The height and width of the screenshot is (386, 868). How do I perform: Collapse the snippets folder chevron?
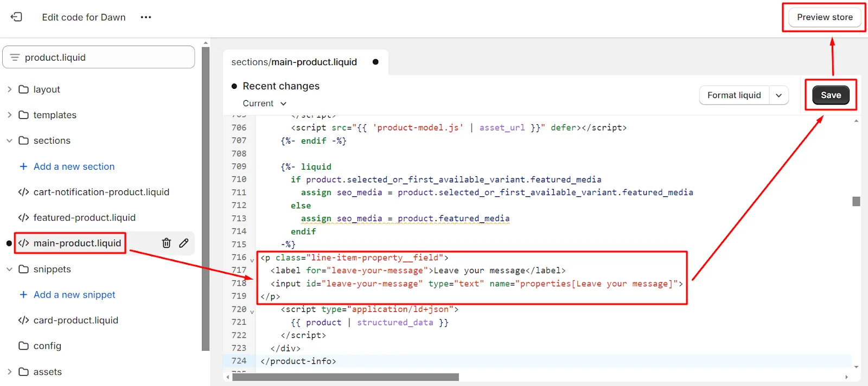(9, 269)
